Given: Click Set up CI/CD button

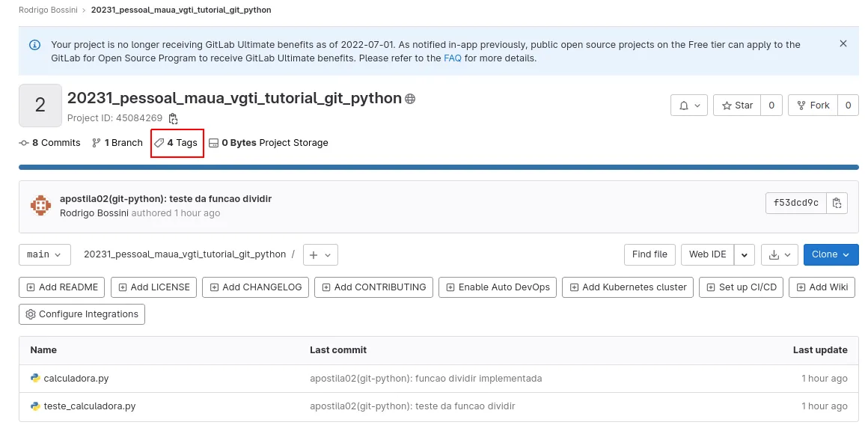Looking at the screenshot, I should (742, 287).
